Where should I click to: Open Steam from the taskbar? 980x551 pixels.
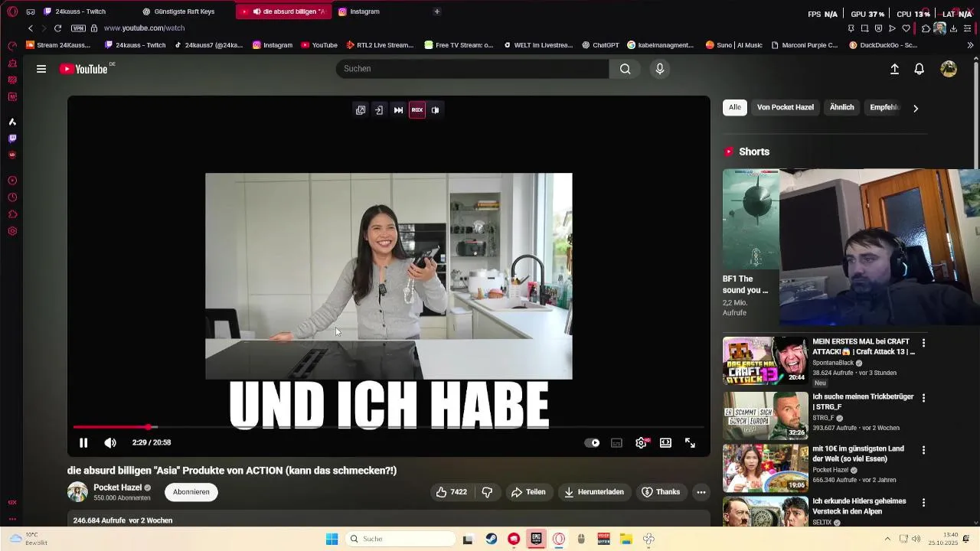492,539
